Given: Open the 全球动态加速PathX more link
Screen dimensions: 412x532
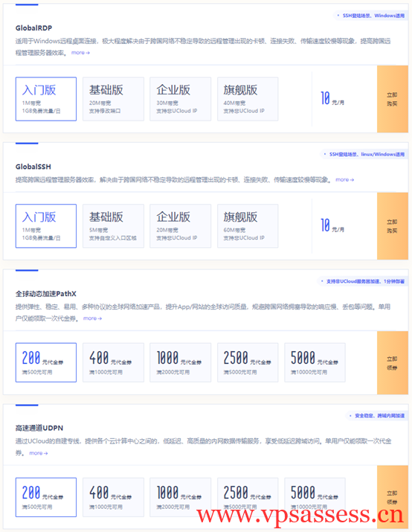Looking at the screenshot, I should (92, 318).
